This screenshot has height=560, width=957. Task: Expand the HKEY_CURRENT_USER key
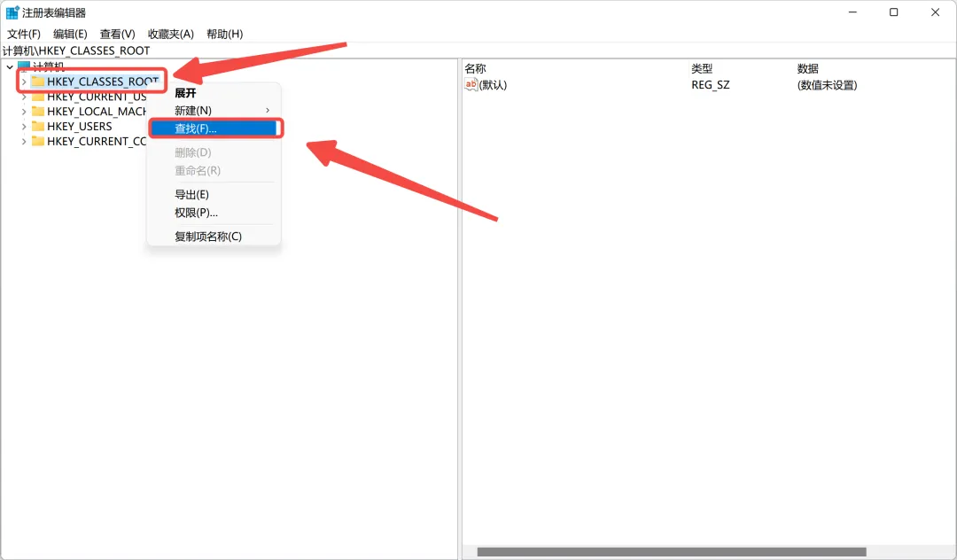pos(24,97)
